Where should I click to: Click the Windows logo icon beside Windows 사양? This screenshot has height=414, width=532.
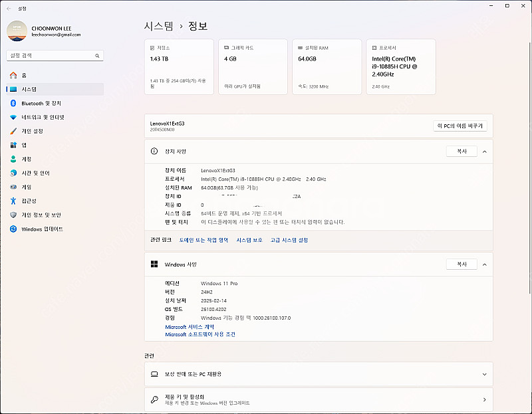pos(154,264)
